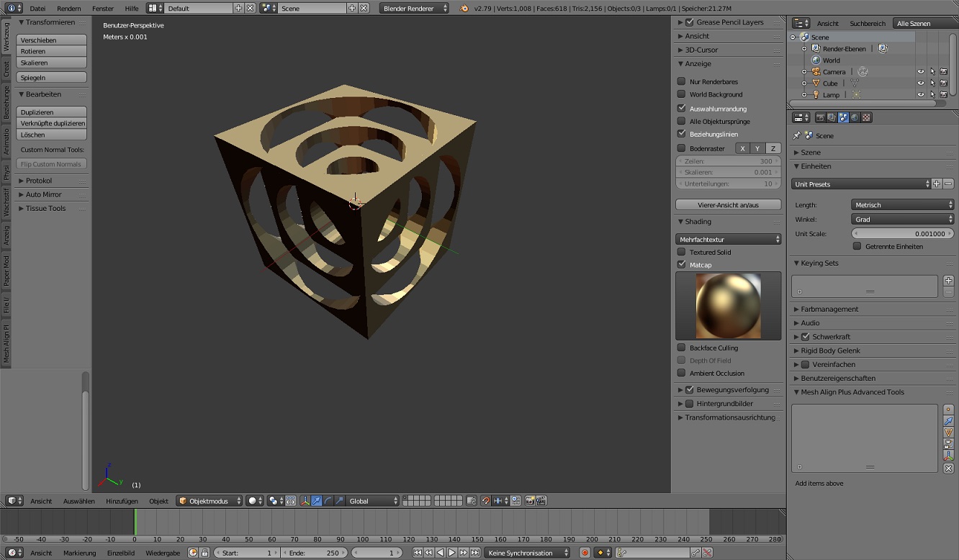Image resolution: width=959 pixels, height=560 pixels.
Task: Click the Vierer-Ansicht an/aus button
Action: click(x=728, y=205)
